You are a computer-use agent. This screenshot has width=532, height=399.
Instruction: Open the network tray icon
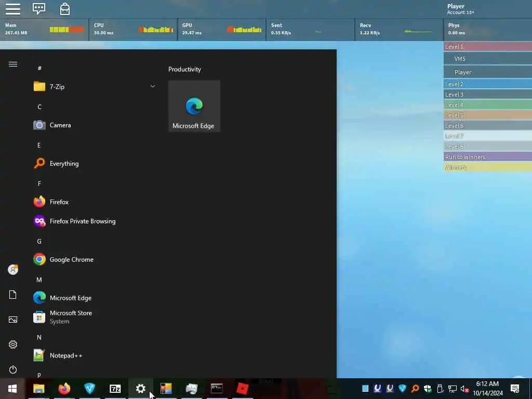453,389
